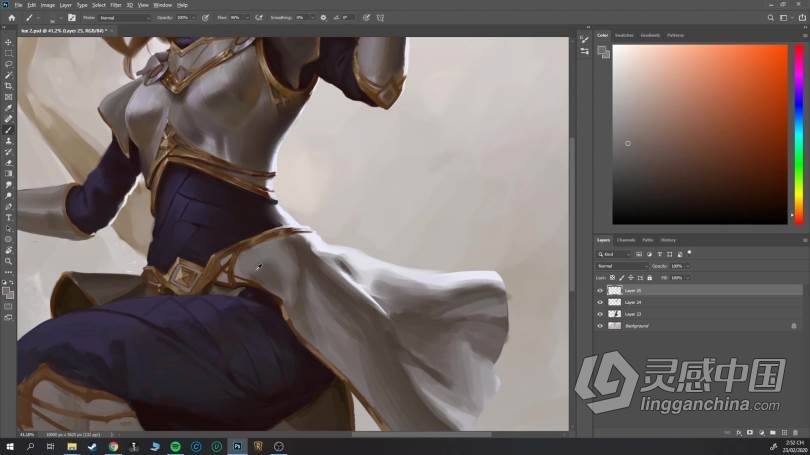Open brush Opacity value dropdown
Screen dimensions: 810x455
tap(193, 18)
